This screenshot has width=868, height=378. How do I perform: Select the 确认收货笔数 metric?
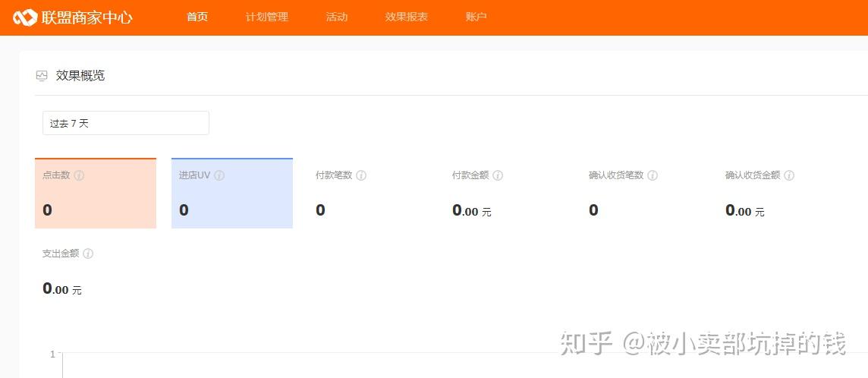642,193
